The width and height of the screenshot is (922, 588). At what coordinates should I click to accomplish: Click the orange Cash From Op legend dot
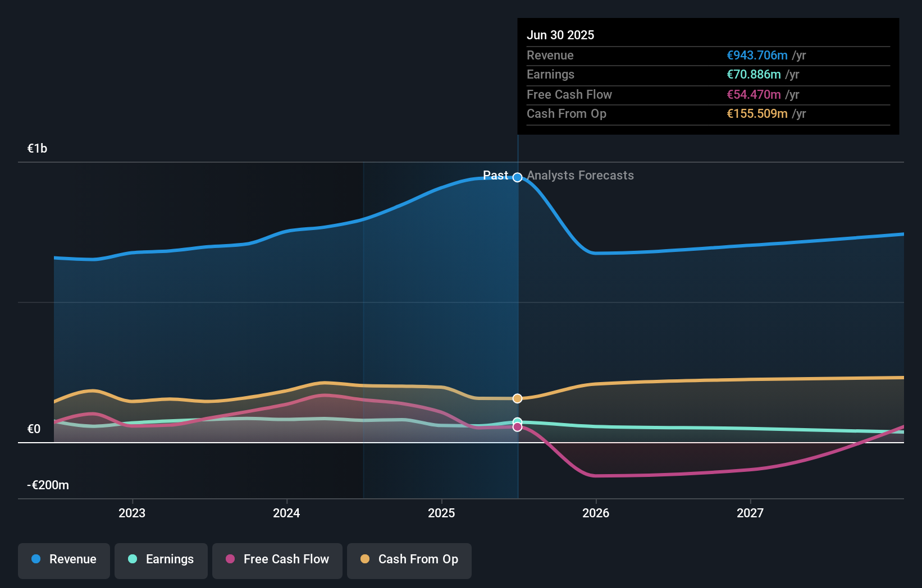pyautogui.click(x=364, y=559)
